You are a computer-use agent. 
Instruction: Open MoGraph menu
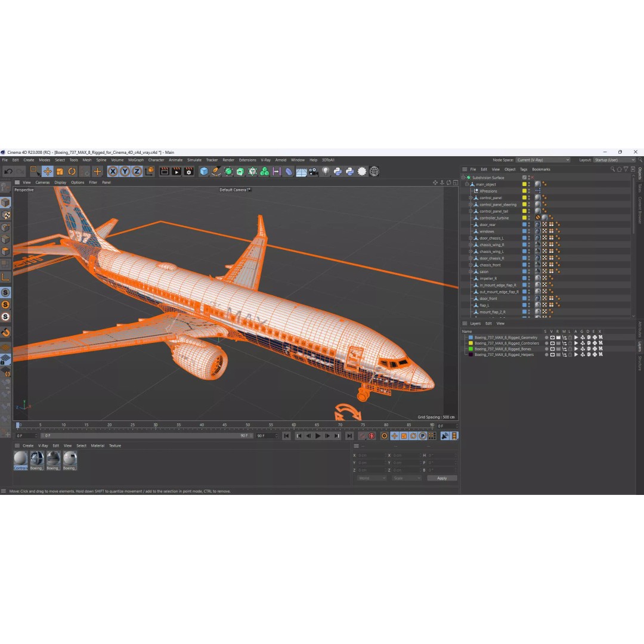point(136,160)
